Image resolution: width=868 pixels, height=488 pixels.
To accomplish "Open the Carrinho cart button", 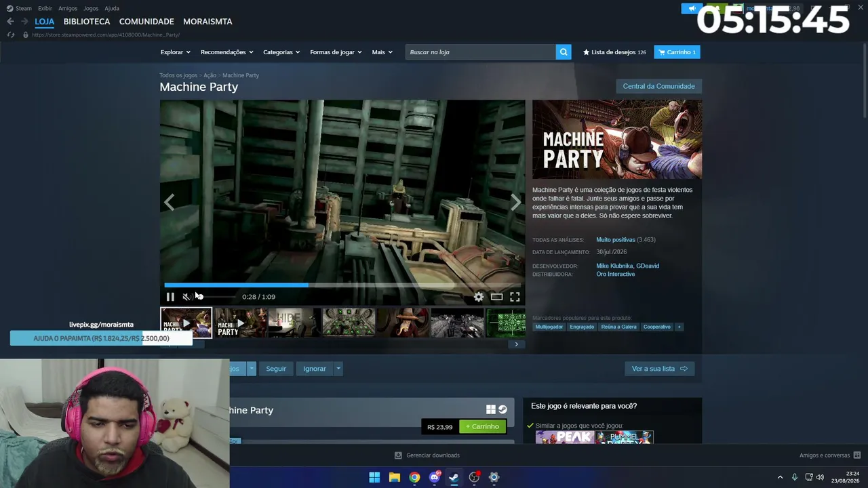I will 677,52.
